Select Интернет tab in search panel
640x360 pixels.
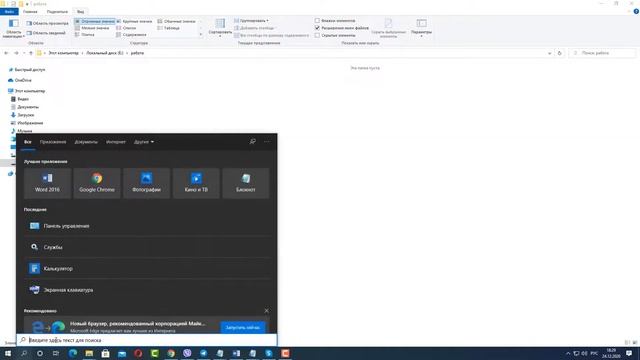coord(116,142)
